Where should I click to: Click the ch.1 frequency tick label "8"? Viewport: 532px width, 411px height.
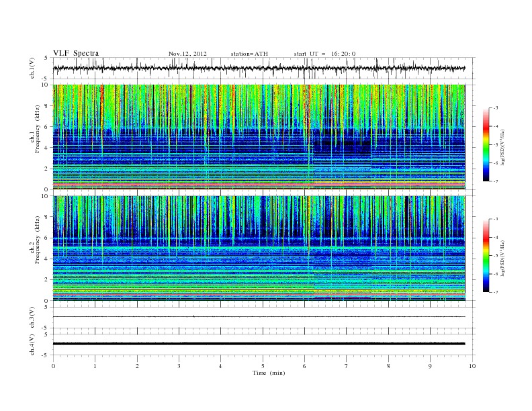click(x=46, y=106)
